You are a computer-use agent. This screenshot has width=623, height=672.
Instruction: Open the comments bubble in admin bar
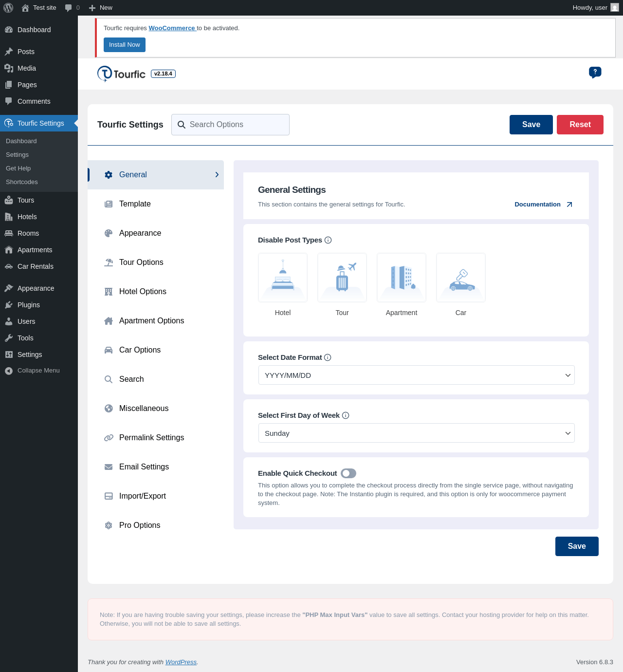pyautogui.click(x=72, y=8)
